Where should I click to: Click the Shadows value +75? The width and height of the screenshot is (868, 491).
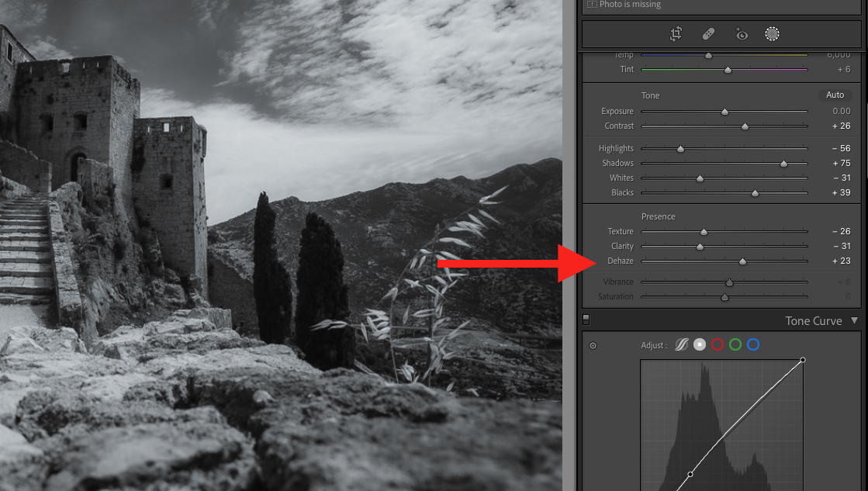click(842, 164)
